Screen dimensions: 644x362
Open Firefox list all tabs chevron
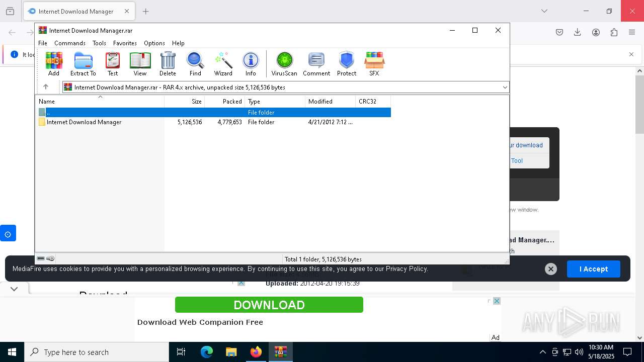544,11
